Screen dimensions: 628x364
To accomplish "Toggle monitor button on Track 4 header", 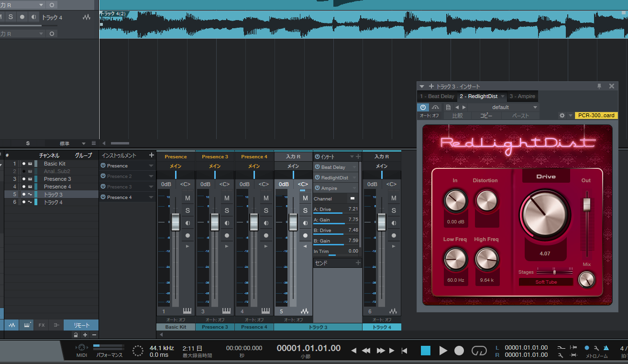I will (x=33, y=17).
